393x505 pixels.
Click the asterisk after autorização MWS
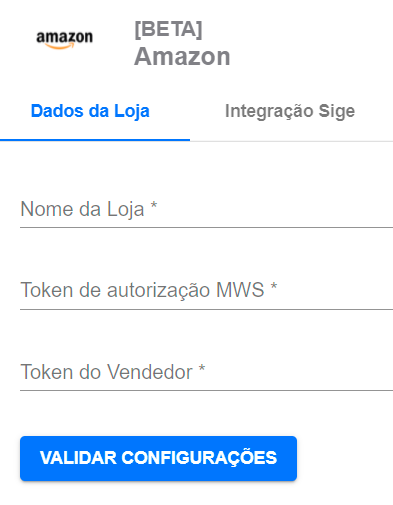(274, 286)
